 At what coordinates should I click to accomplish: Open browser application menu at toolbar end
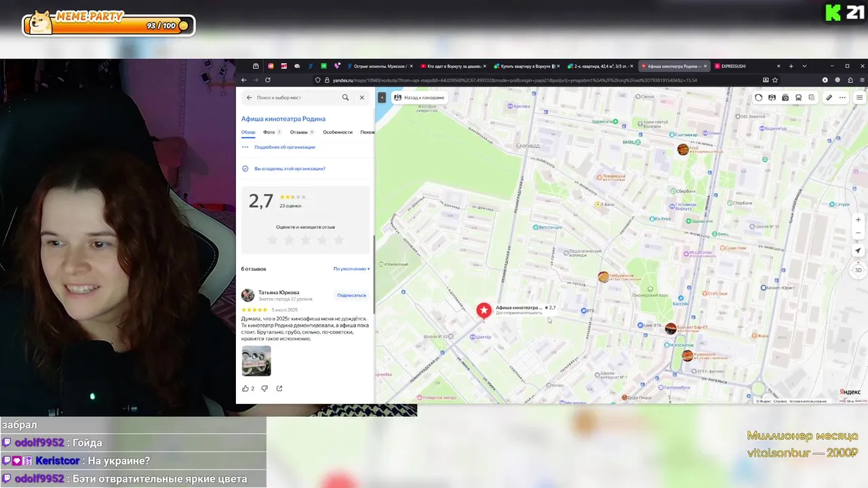click(863, 80)
